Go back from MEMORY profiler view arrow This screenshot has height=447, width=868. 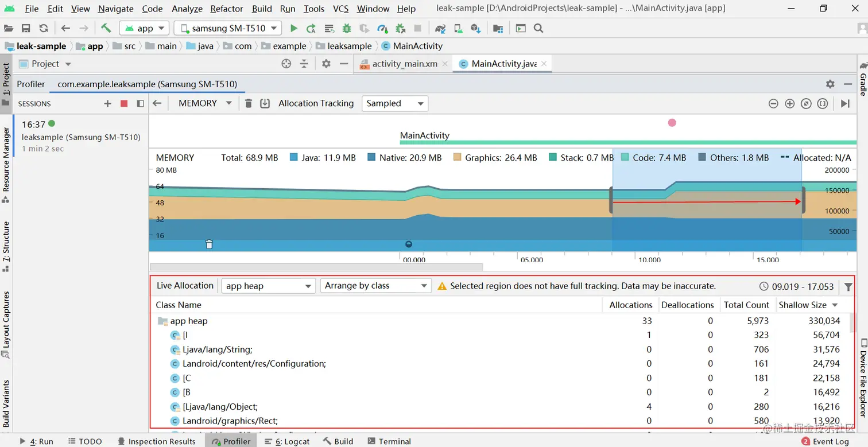tap(157, 103)
